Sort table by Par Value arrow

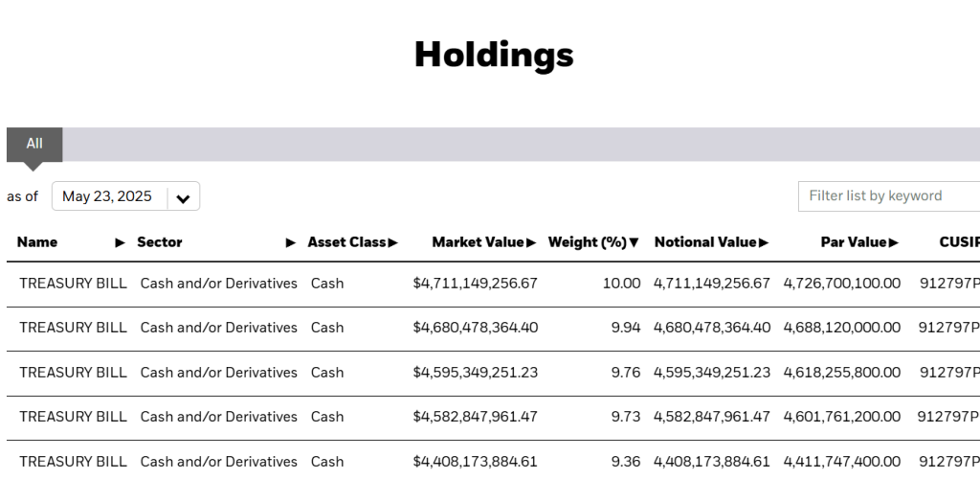[893, 242]
